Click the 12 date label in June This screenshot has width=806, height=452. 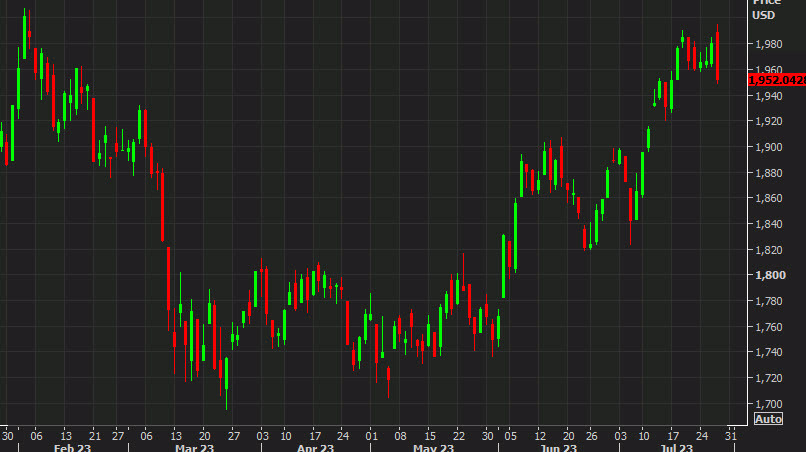point(540,436)
